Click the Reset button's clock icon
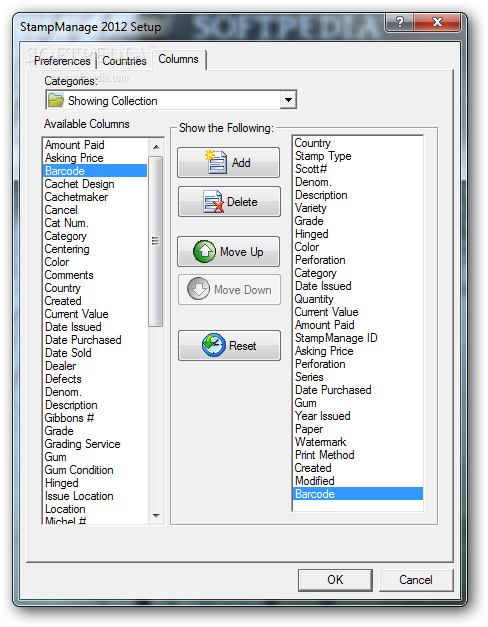This screenshot has height=627, width=488. 213,345
